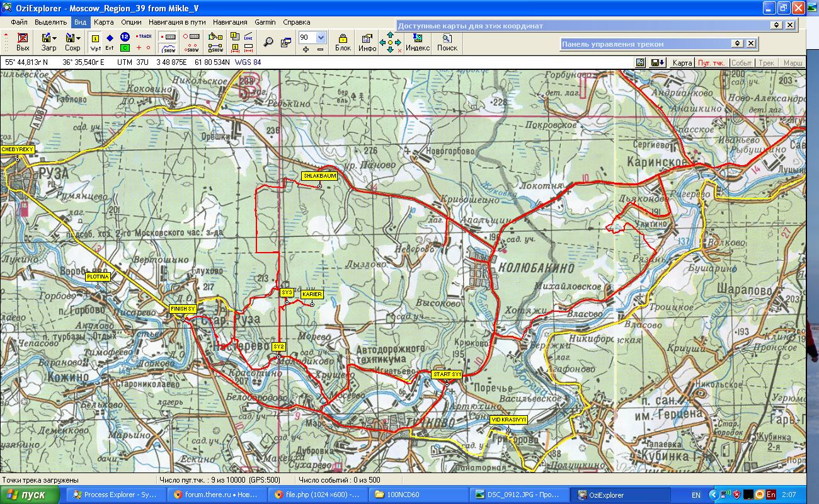Click the START SY1 waypoint on map
This screenshot has height=504, width=819.
click(x=447, y=384)
